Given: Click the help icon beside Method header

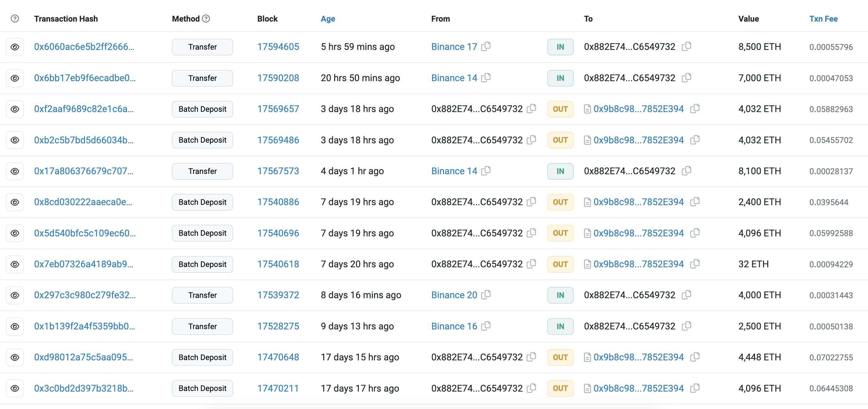Looking at the screenshot, I should (x=206, y=19).
